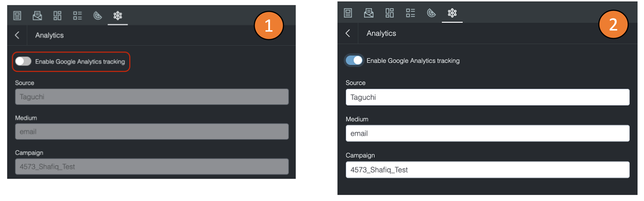Click the list view icon in panel 1
The height and width of the screenshot is (201, 644).
point(77,16)
